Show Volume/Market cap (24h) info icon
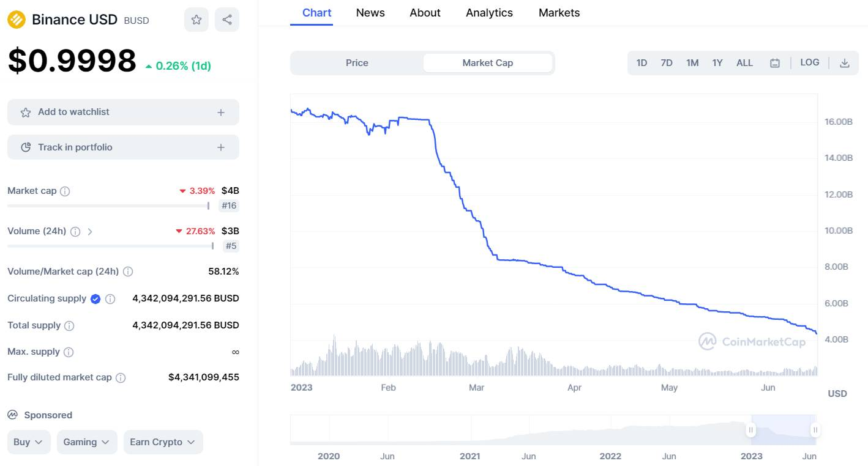Viewport: 868px width, 466px height. 128,272
